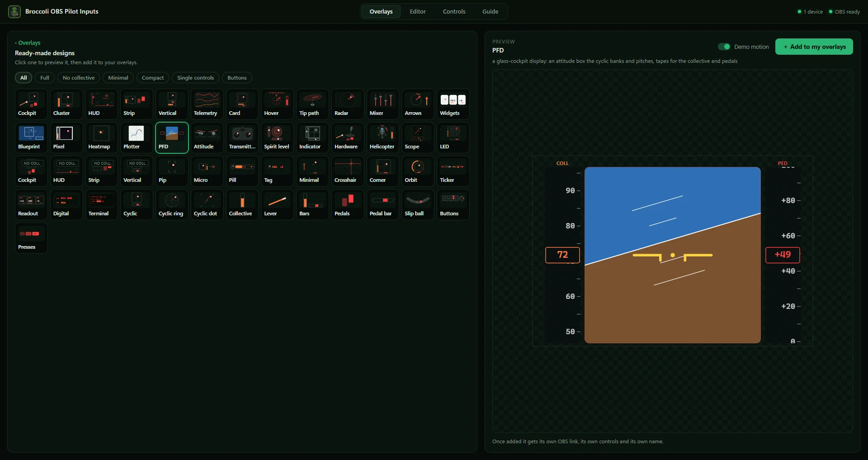Filter designs by Full
The width and height of the screenshot is (868, 460).
pos(45,78)
